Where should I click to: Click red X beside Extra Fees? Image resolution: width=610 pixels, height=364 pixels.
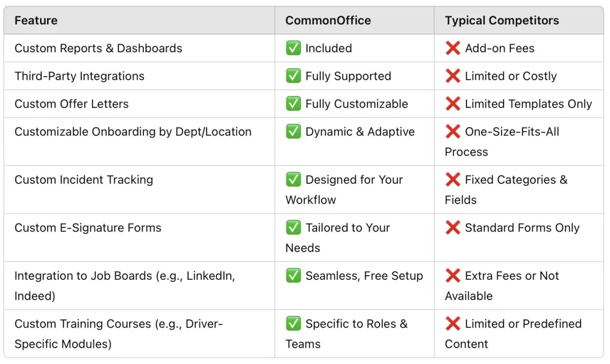[452, 276]
